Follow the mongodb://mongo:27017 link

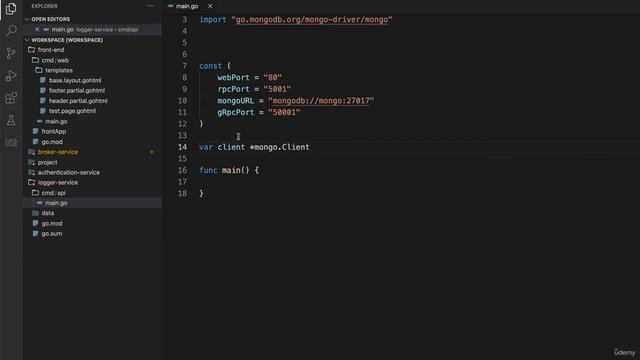point(321,100)
